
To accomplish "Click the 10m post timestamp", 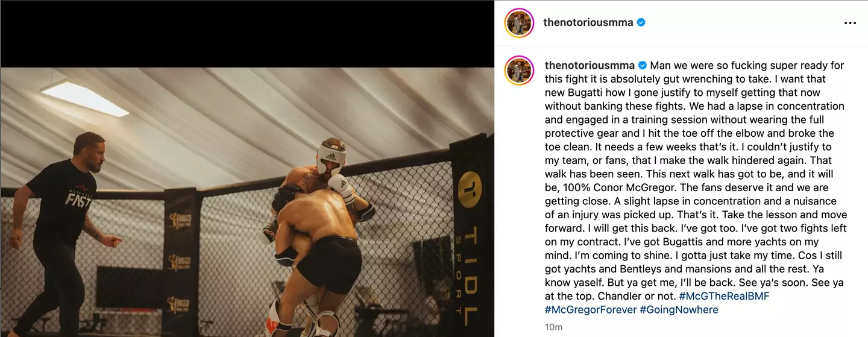I will click(553, 327).
